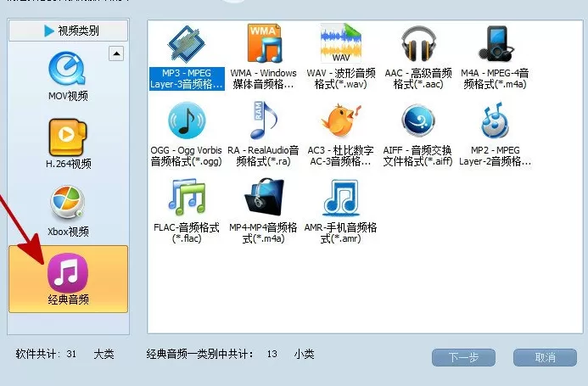Click the 'AAC - 高级音频格式(*.aac)' label
The width and height of the screenshot is (588, 386).
pyautogui.click(x=418, y=79)
